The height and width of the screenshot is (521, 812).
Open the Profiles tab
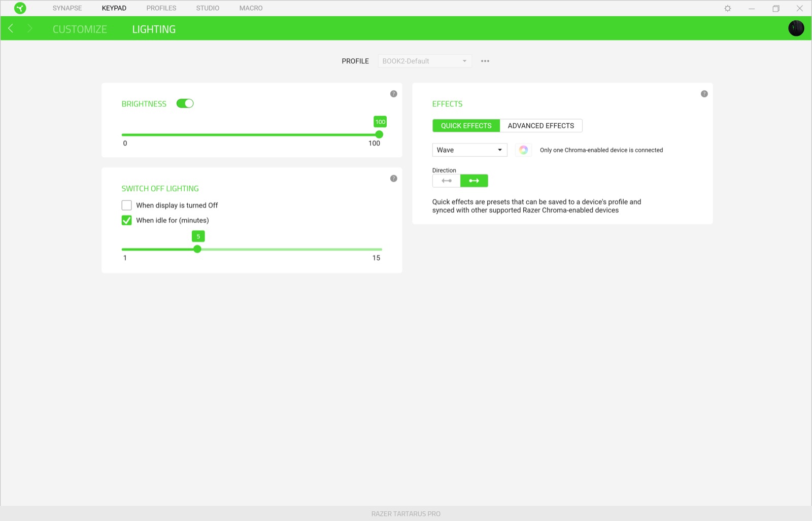click(x=161, y=8)
